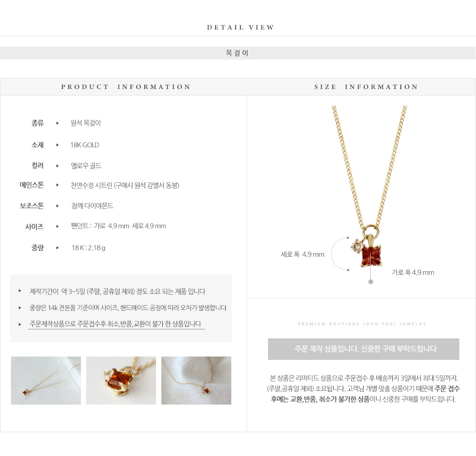Select the PRODUCT INFORMATION header
476x456 pixels.
pos(126,87)
